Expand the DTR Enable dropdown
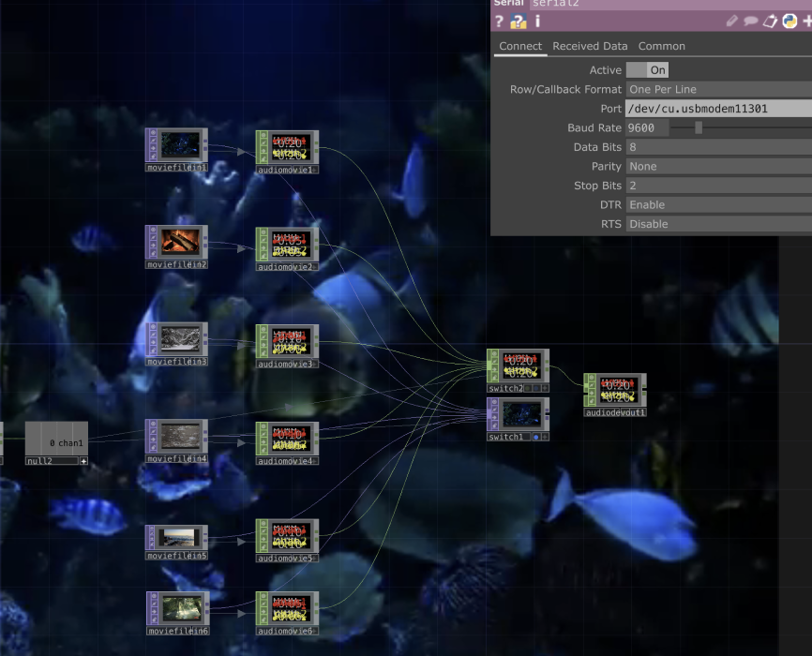The image size is (812, 656). tap(717, 204)
